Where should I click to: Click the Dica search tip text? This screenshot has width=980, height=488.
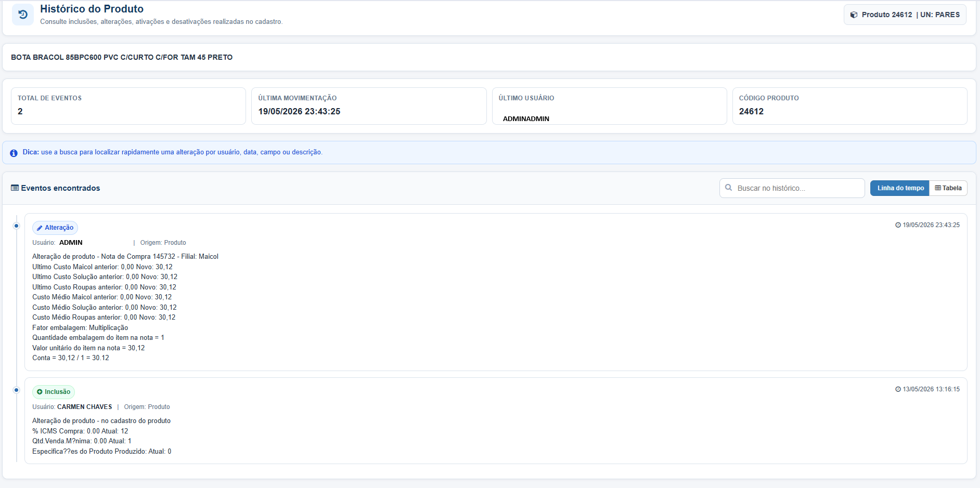pos(172,152)
